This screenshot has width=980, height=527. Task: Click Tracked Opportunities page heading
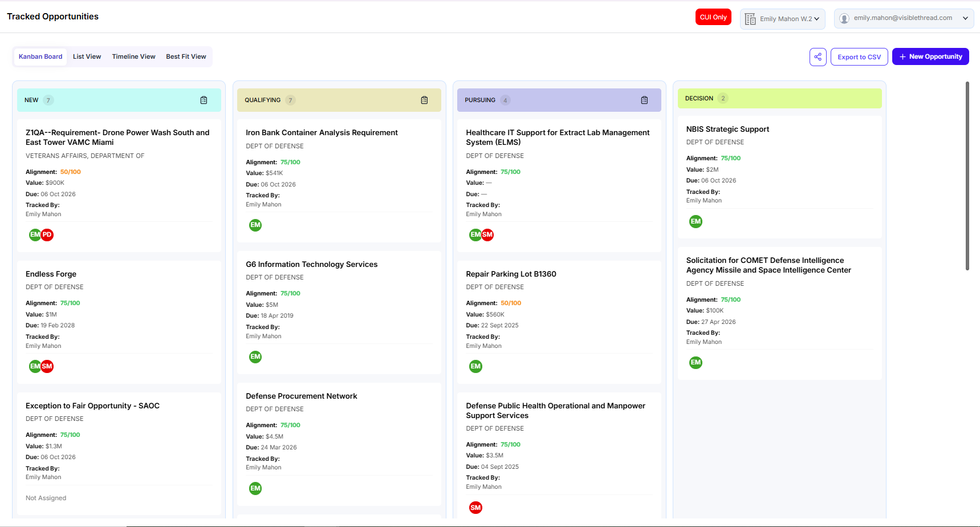52,17
